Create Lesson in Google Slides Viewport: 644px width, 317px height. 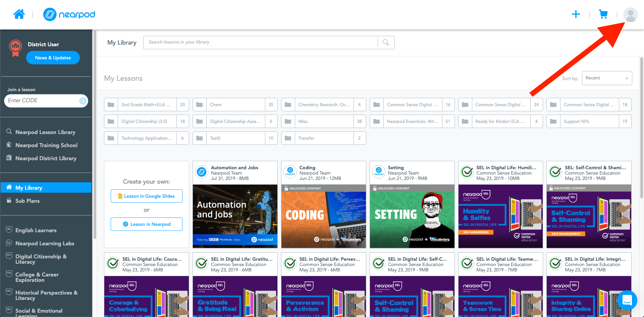(x=147, y=196)
